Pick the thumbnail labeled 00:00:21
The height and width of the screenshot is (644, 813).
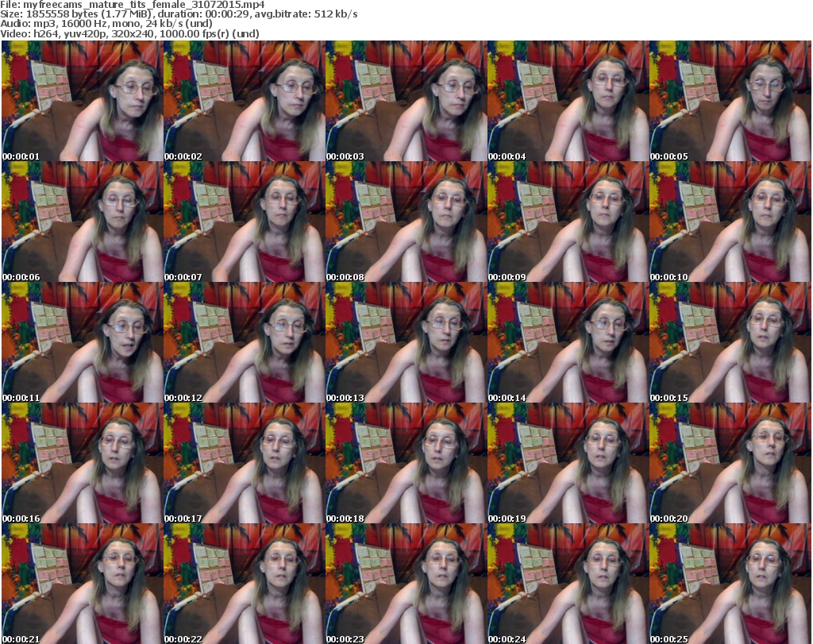[83, 584]
